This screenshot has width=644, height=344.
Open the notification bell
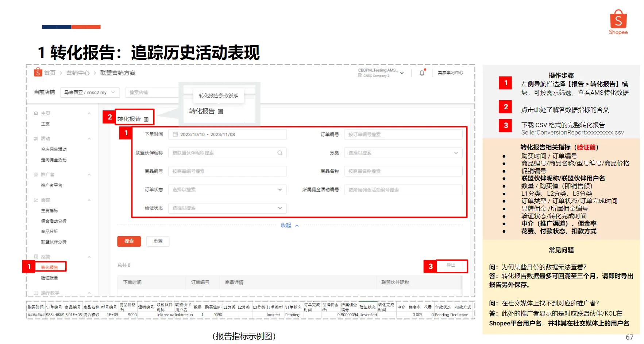pyautogui.click(x=422, y=73)
